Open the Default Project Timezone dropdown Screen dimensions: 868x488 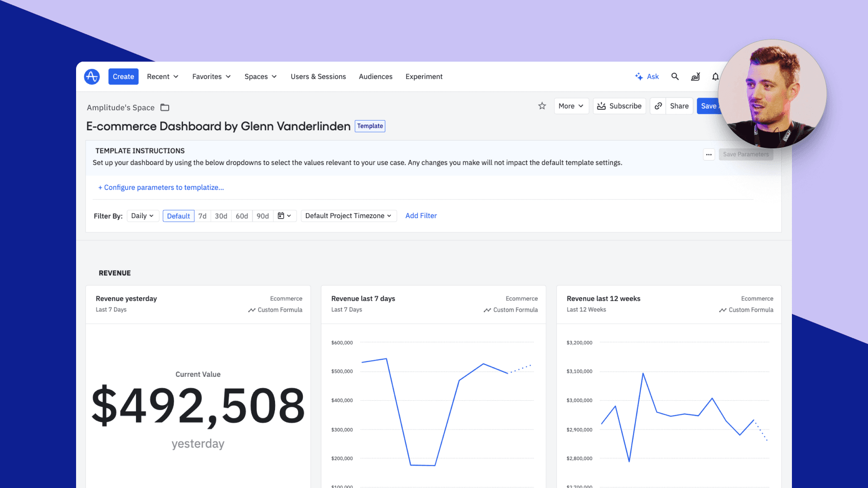point(348,216)
